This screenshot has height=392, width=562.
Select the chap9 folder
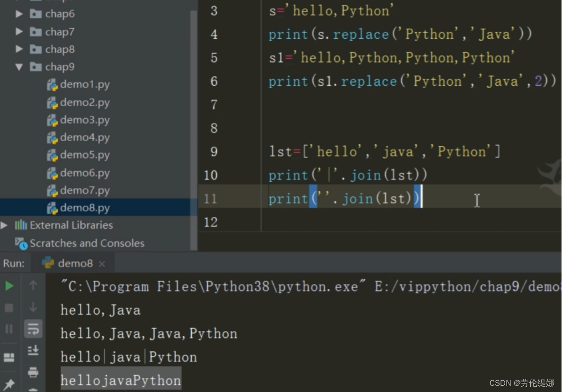click(60, 67)
